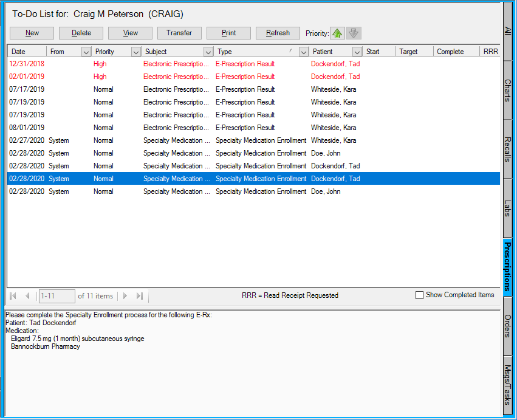This screenshot has height=420, width=517.
Task: Click the New button
Action: pyautogui.click(x=32, y=33)
